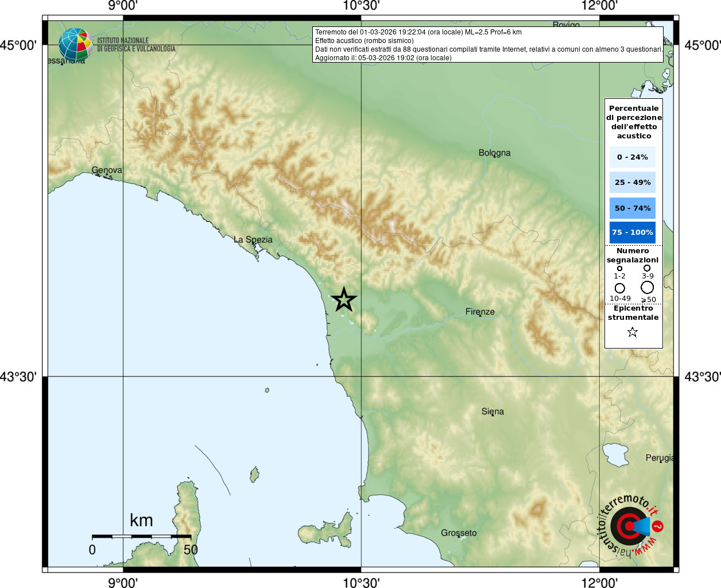Click the Perugia city label
The image size is (721, 588).
[660, 458]
